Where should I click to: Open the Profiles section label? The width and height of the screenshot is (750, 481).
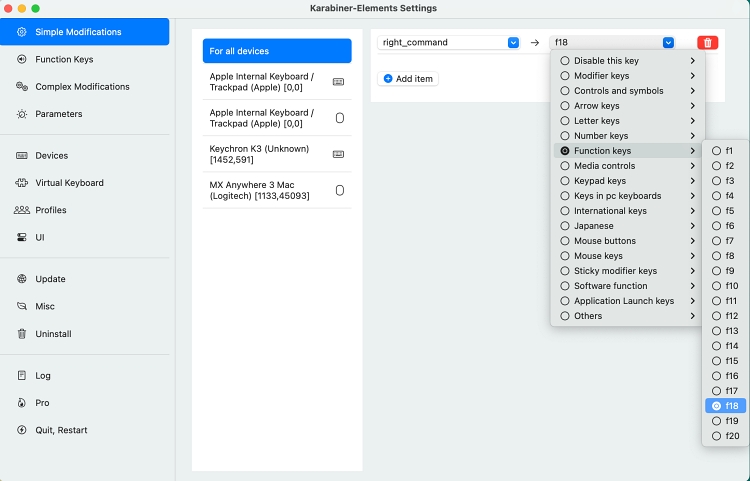coord(51,210)
